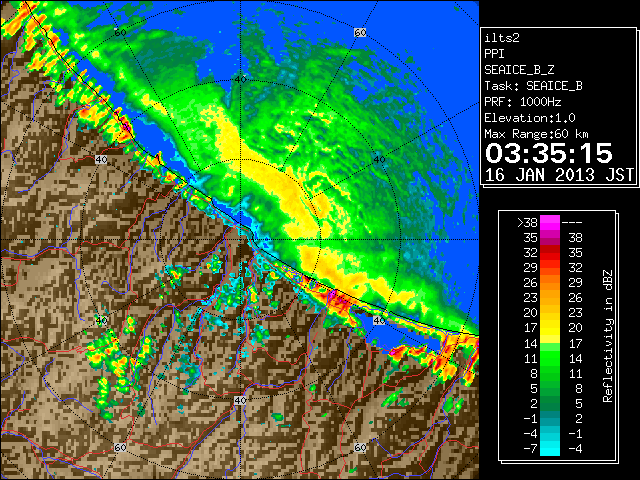Click the 40 km label west-southwest over land
The height and width of the screenshot is (480, 640).
[x=101, y=320]
